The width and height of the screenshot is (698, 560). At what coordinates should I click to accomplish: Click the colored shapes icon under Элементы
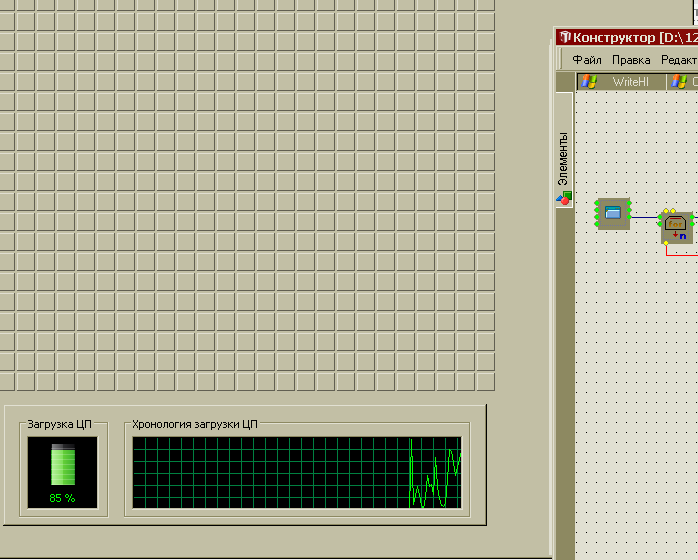click(x=564, y=199)
